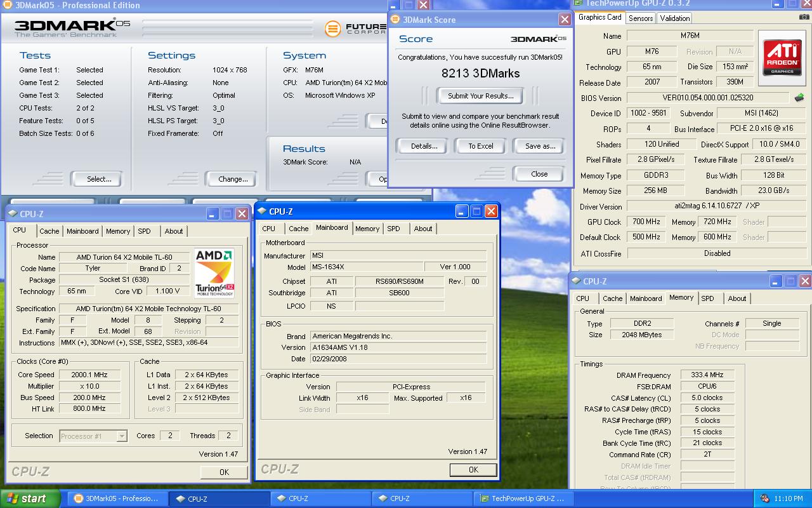Switch to Sensors tab in GPU-Z

[x=641, y=18]
